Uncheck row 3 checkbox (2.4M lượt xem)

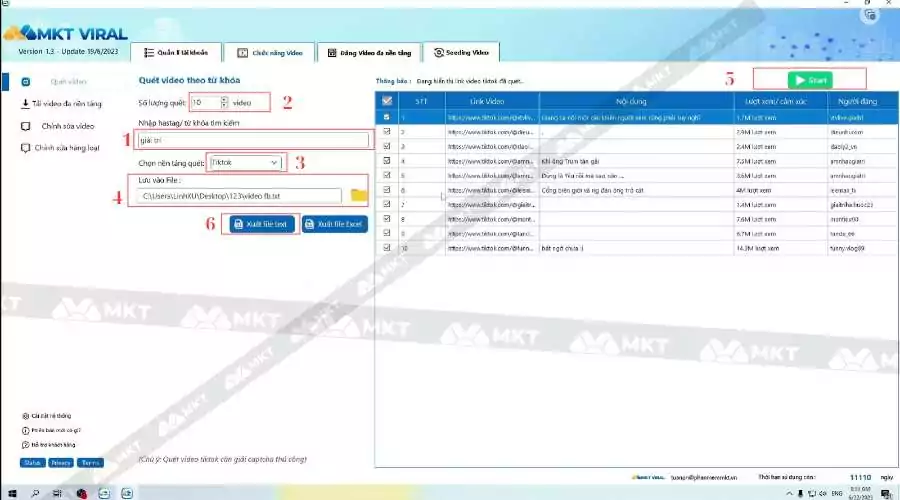tap(386, 146)
